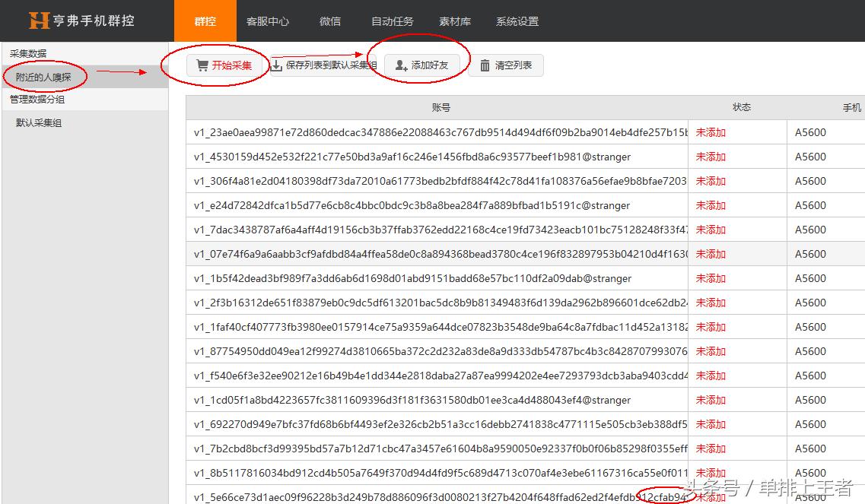Click the trash icon on 清空列表

point(485,65)
